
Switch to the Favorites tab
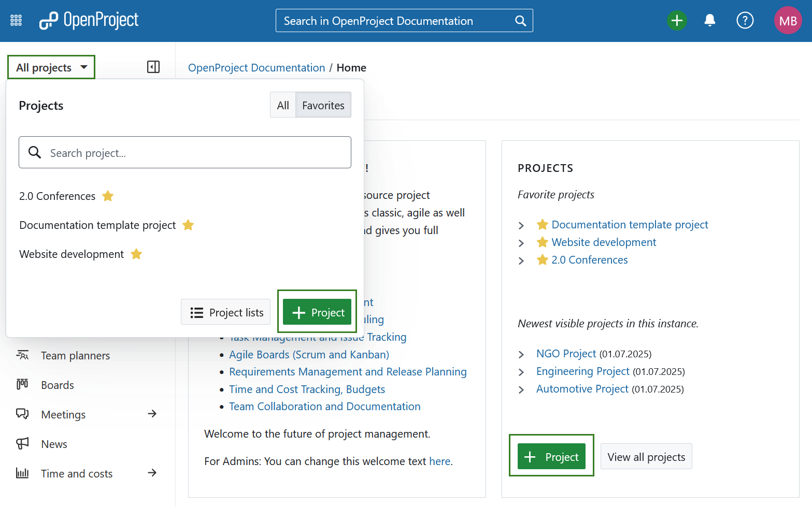[323, 105]
